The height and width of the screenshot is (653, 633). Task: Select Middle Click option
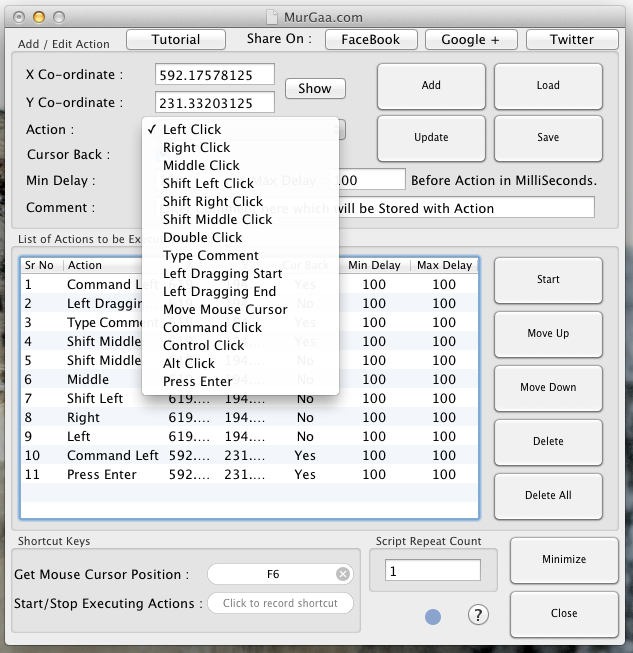point(240,165)
